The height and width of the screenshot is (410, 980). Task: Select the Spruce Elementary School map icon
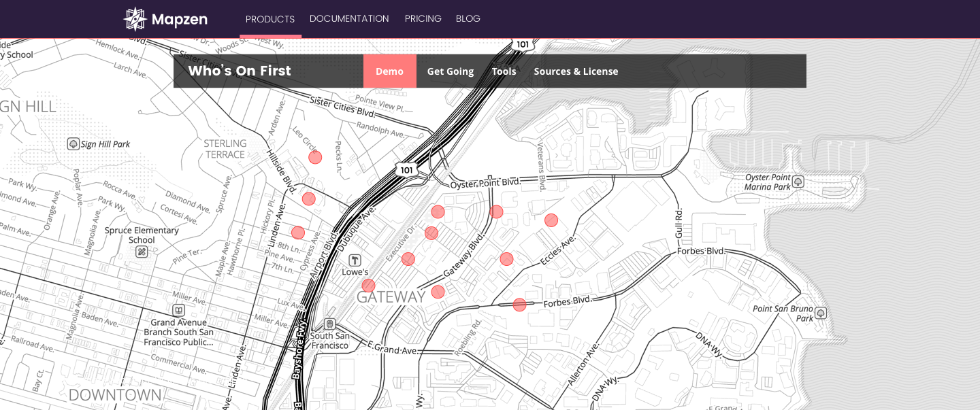coord(142,252)
